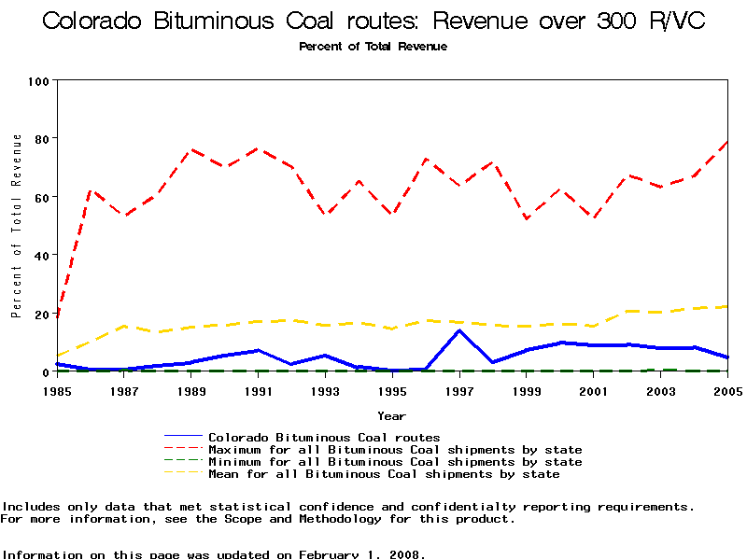Click the yellow dashed Mean legend line swatch
Viewport: 747px width, 560px height.
click(183, 474)
